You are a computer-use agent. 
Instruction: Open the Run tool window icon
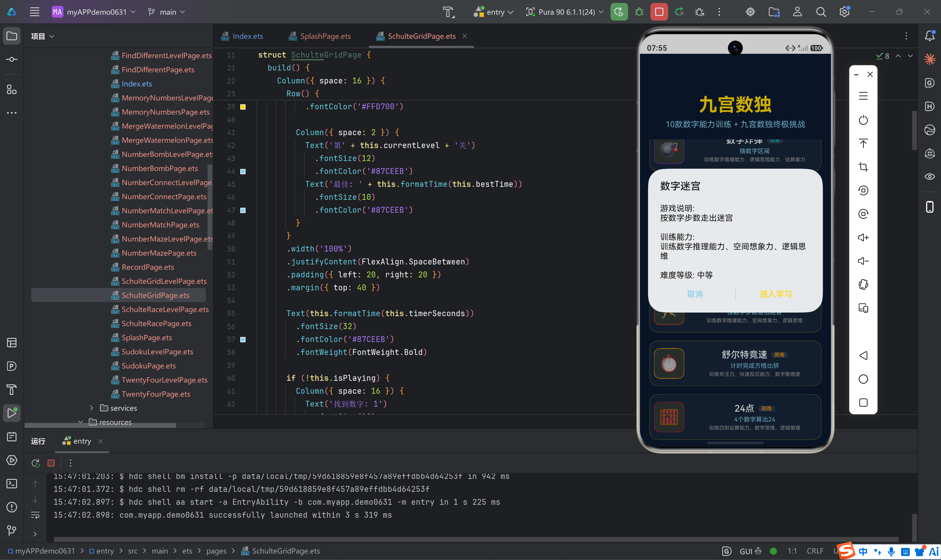click(12, 413)
